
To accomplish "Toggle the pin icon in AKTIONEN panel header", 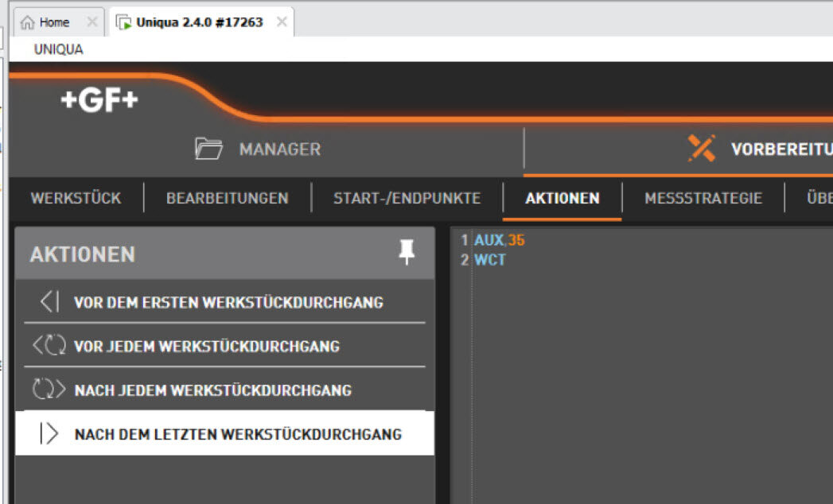I will pos(407,253).
